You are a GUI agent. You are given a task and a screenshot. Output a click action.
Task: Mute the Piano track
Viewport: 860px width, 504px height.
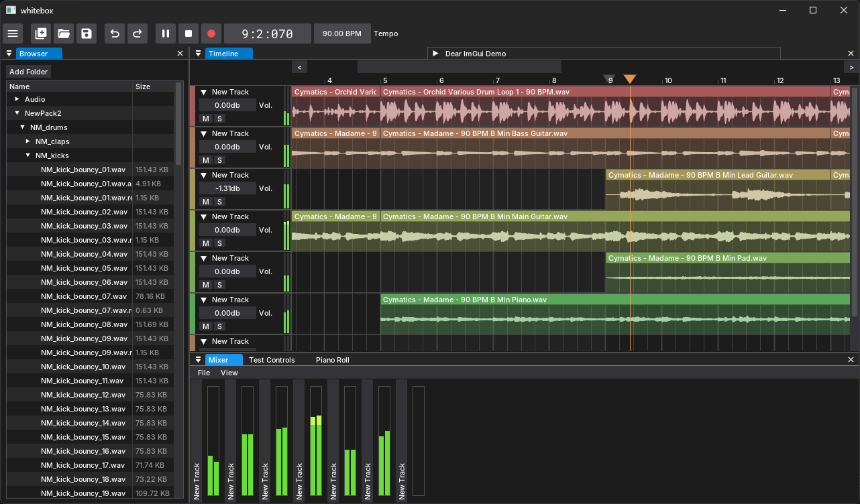point(206,326)
